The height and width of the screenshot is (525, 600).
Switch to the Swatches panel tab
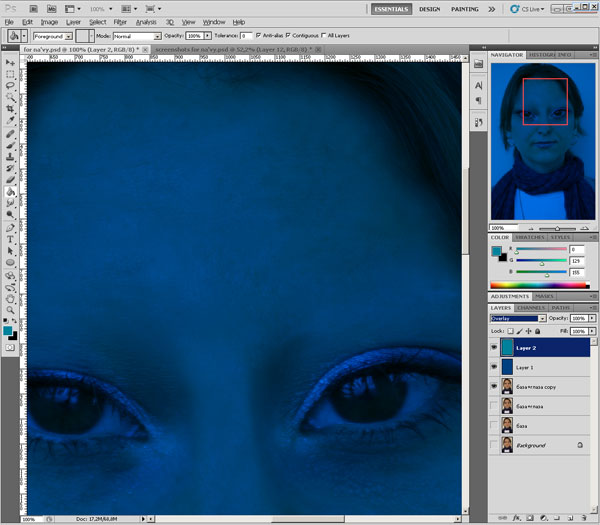(529, 237)
